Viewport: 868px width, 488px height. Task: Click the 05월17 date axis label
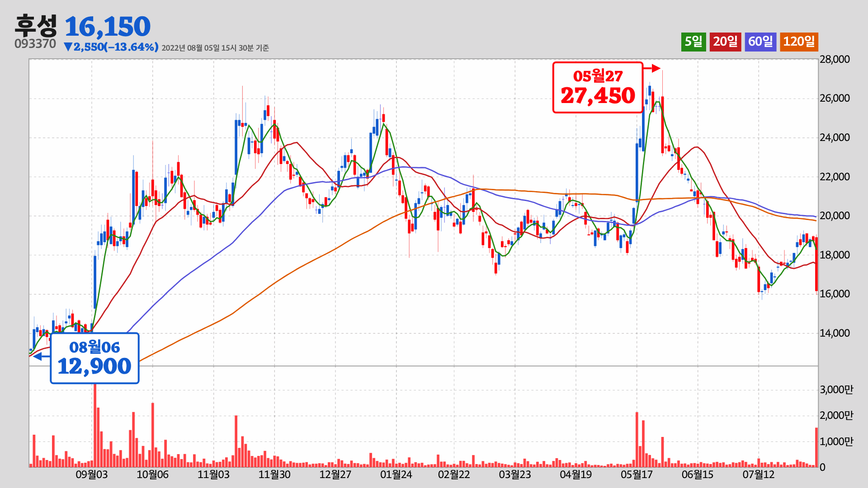637,474
